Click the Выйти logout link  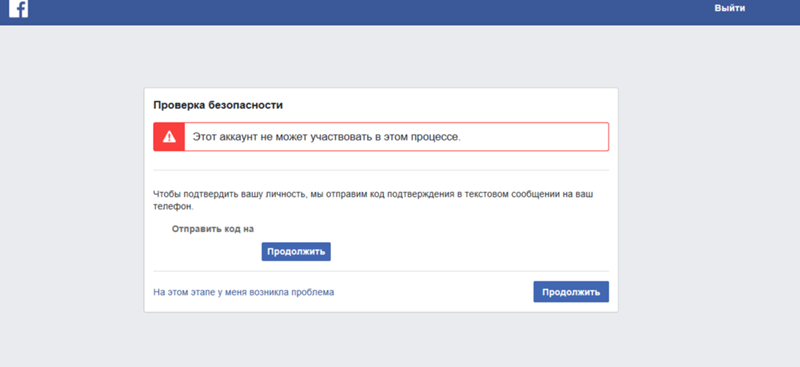click(x=730, y=8)
